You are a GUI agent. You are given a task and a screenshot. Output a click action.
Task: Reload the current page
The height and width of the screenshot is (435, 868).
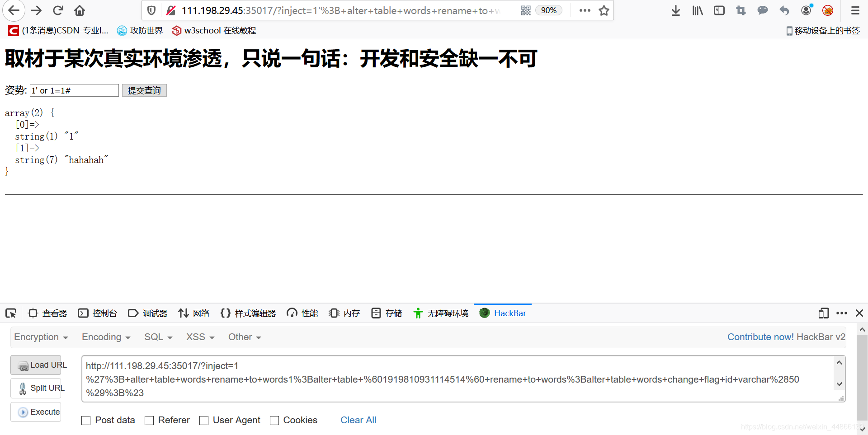coord(58,10)
